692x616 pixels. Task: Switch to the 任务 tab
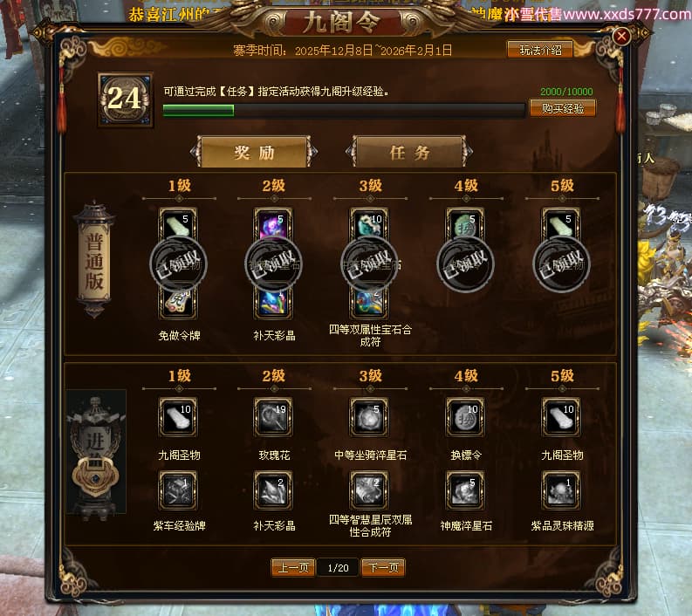click(x=409, y=152)
